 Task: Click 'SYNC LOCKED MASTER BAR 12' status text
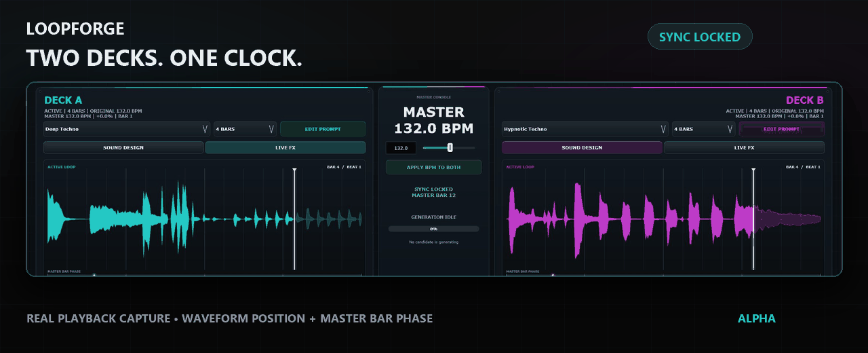point(434,192)
